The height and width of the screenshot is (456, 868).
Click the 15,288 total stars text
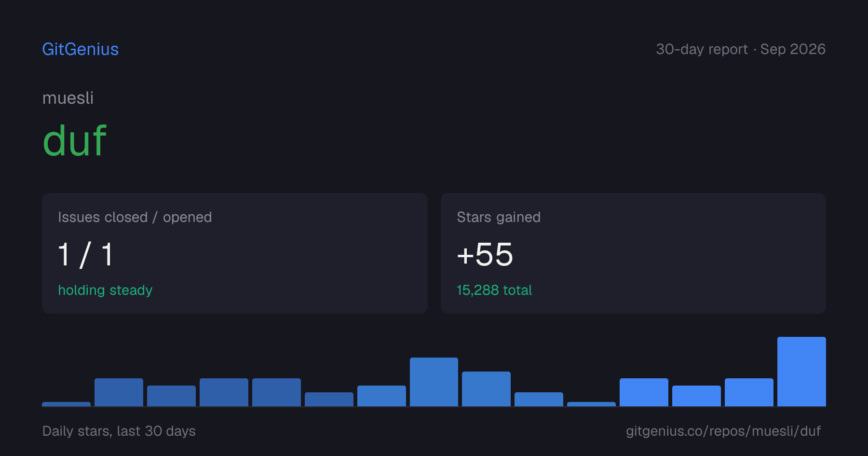point(494,290)
